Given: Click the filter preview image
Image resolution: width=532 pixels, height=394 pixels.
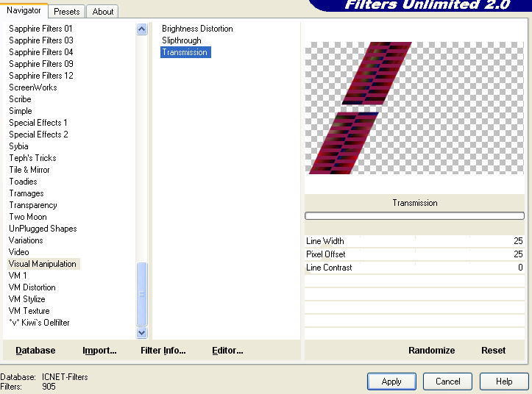Looking at the screenshot, I should (x=414, y=108).
